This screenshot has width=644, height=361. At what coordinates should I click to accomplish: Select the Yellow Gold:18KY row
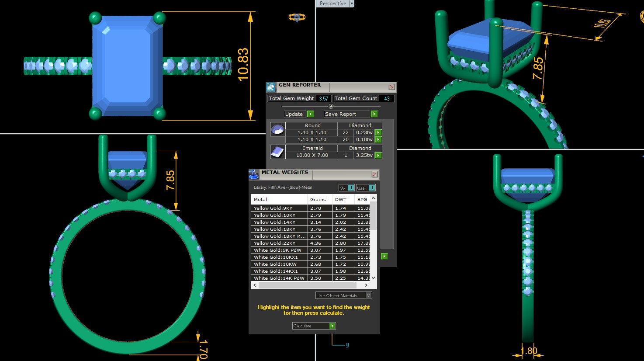pos(311,229)
